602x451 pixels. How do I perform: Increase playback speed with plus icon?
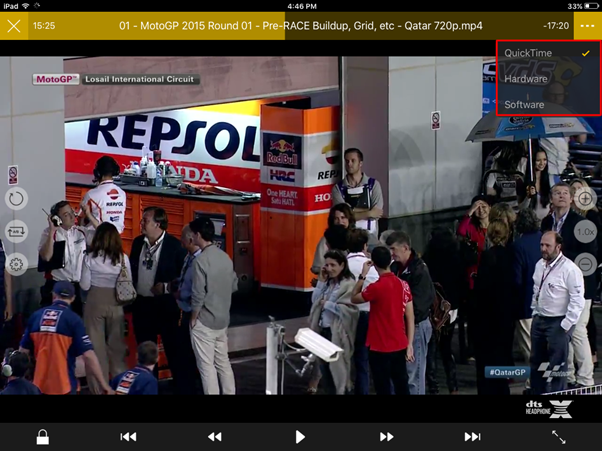[x=585, y=199]
